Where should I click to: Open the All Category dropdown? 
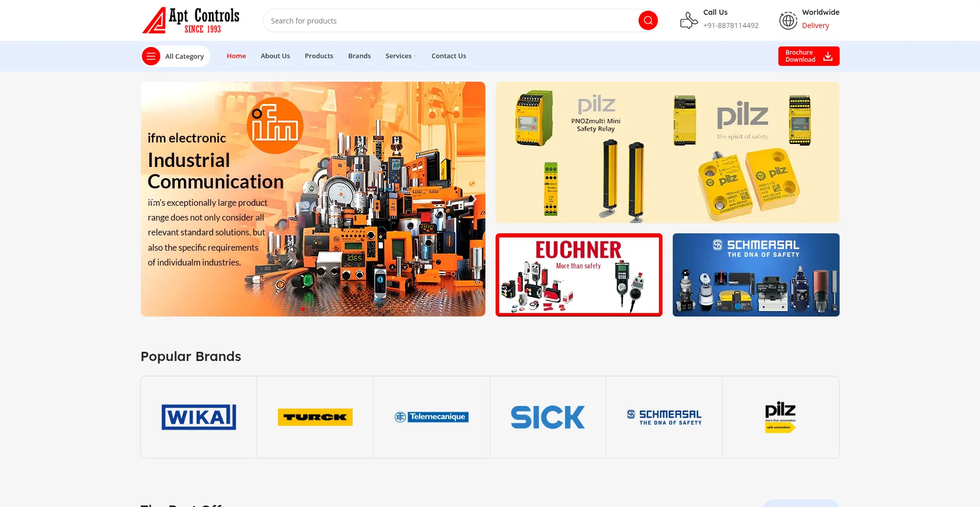176,56
